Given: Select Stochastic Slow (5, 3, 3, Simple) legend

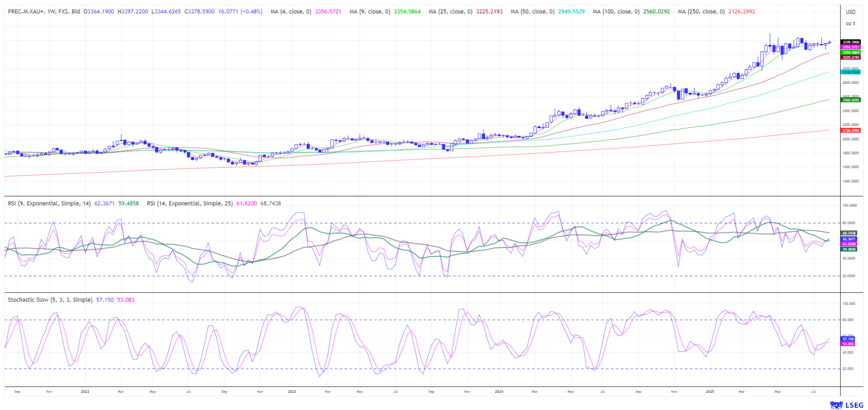Looking at the screenshot, I should (x=50, y=300).
